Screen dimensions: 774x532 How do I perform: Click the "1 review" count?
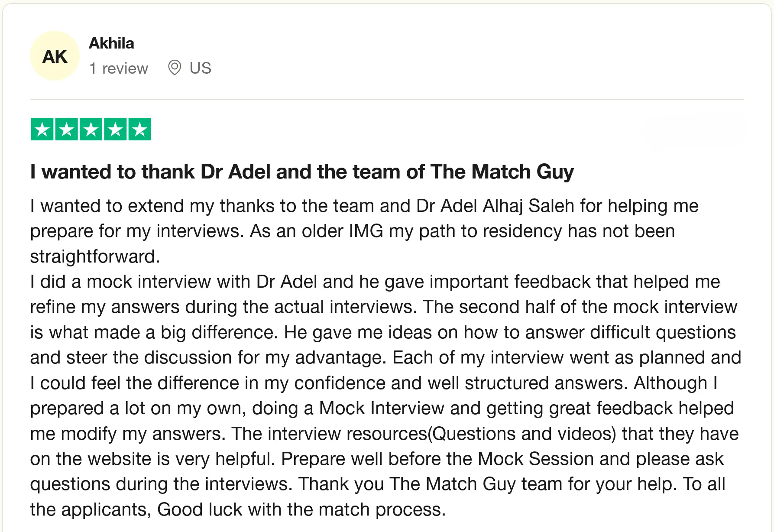click(x=118, y=68)
